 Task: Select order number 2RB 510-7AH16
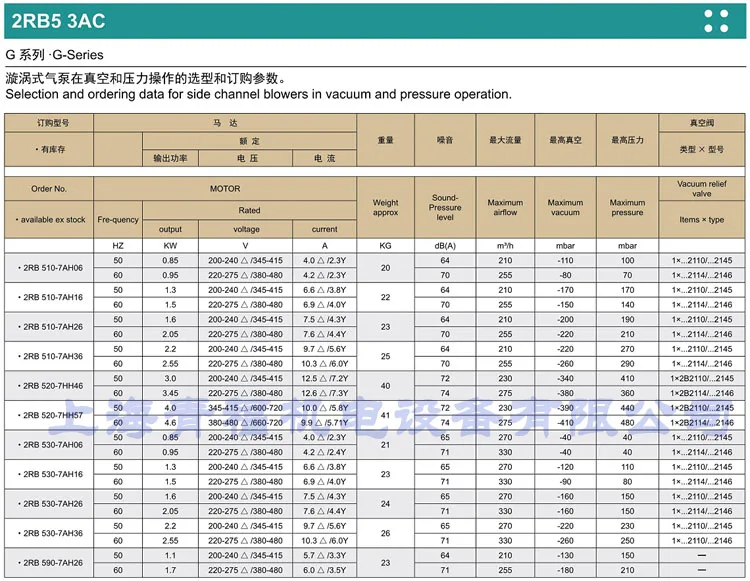coord(50,297)
